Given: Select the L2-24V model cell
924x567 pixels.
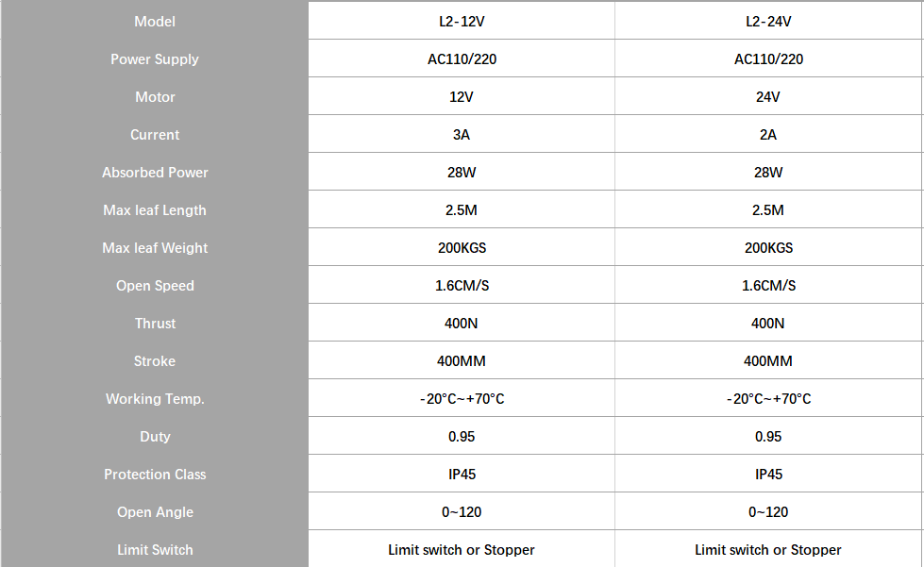Looking at the screenshot, I should [x=768, y=21].
